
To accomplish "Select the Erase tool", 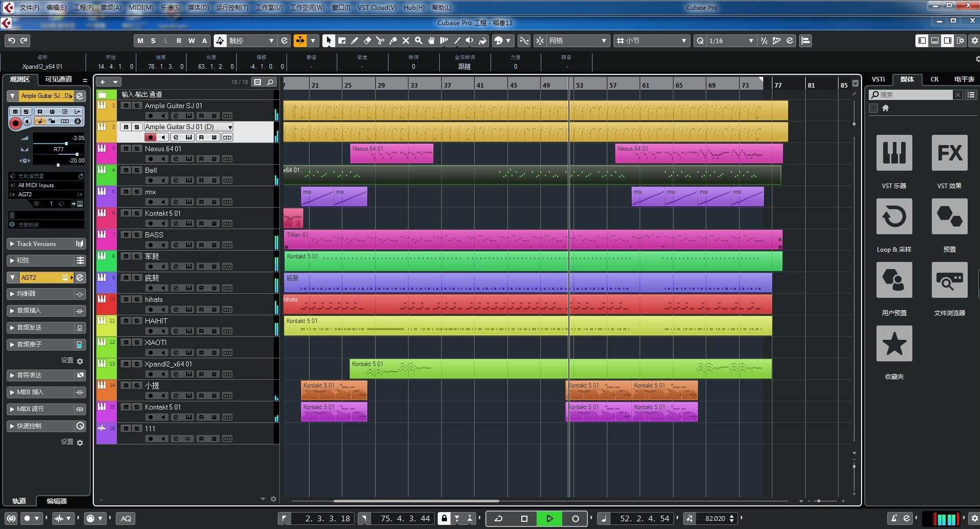I will [367, 40].
